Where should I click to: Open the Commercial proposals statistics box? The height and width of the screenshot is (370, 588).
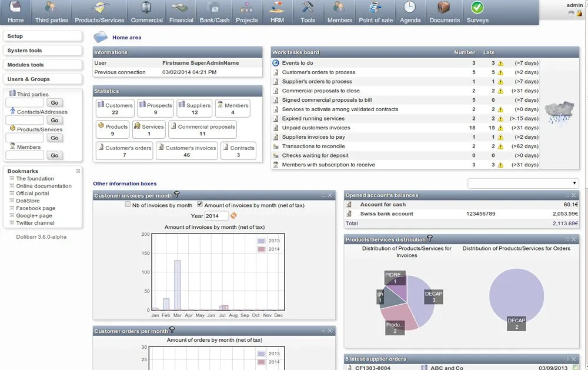202,130
